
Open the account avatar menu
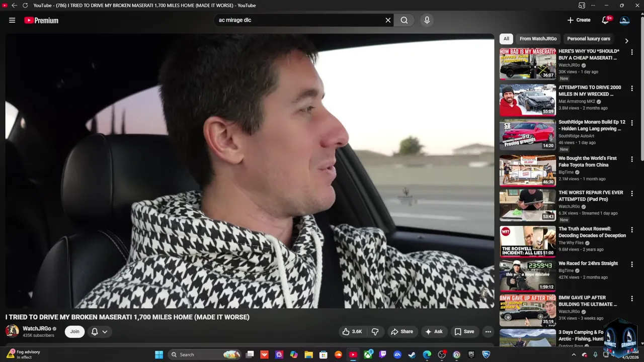pos(624,20)
